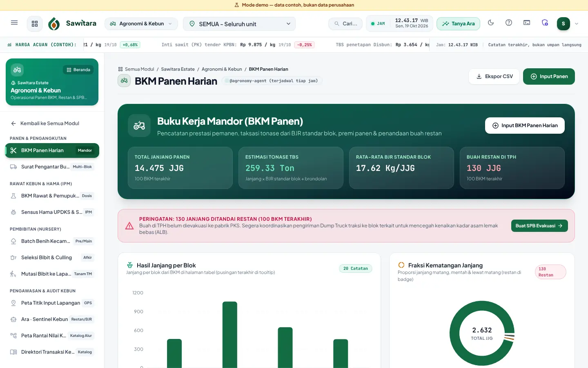Click robot icon of Ara Sentinel Kebun
This screenshot has height=368, width=588.
(x=13, y=319)
